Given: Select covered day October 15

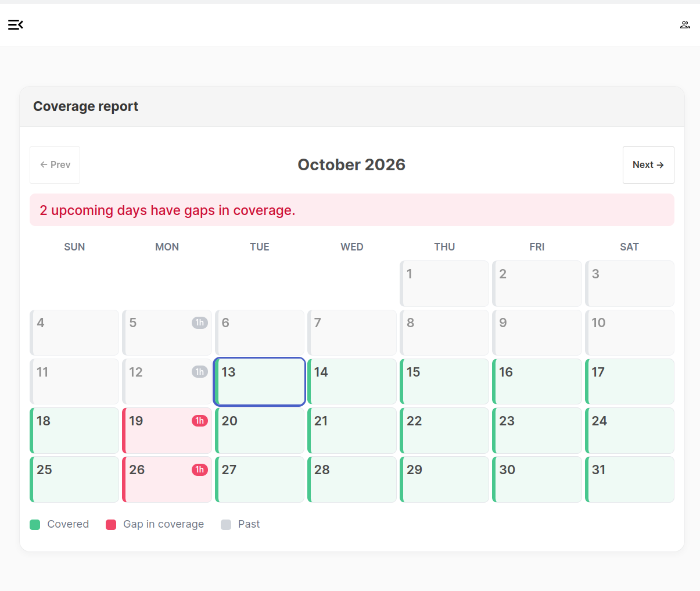Looking at the screenshot, I should tap(444, 381).
